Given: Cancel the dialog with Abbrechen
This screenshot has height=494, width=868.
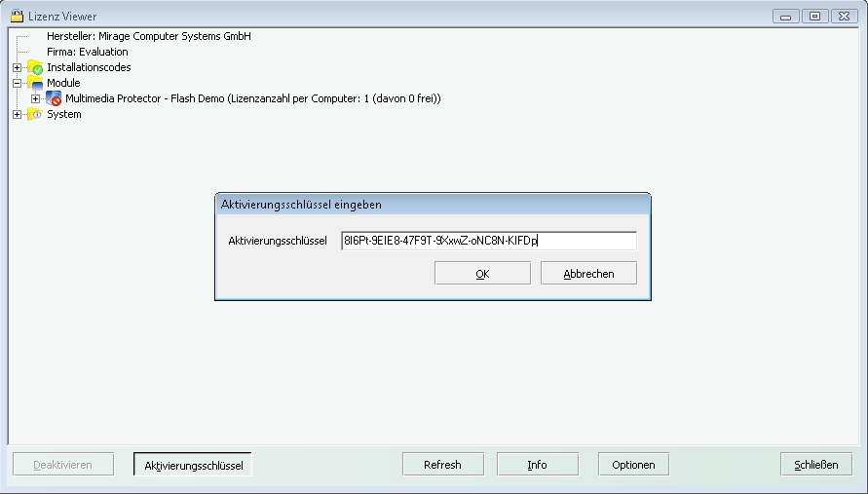Looking at the screenshot, I should click(588, 274).
